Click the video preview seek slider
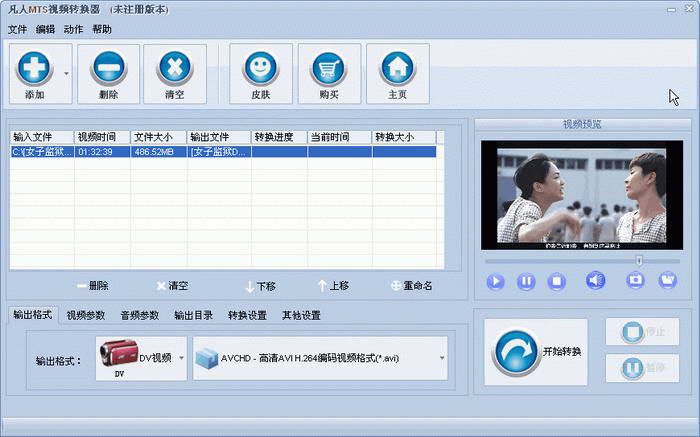This screenshot has height=437, width=700. tap(580, 260)
